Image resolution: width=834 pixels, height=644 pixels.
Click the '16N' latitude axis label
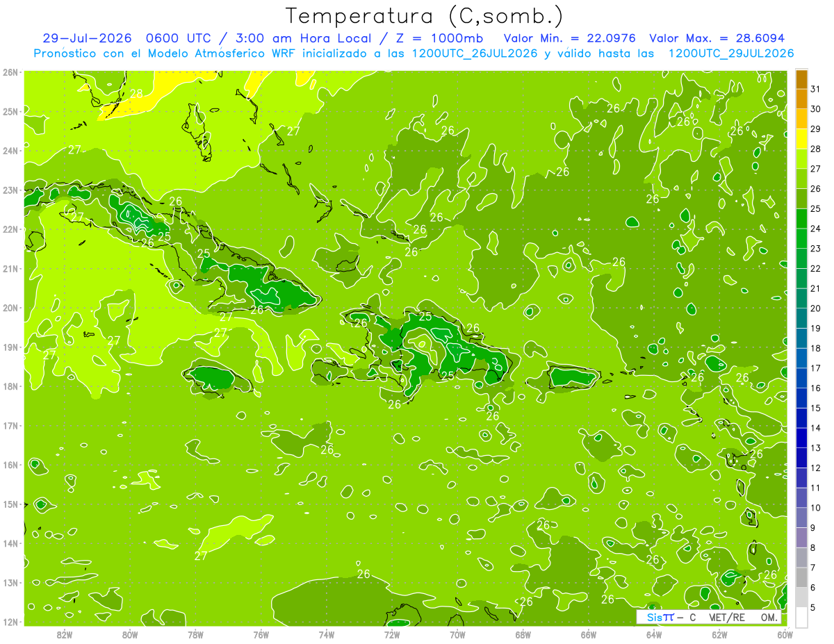pos(10,465)
